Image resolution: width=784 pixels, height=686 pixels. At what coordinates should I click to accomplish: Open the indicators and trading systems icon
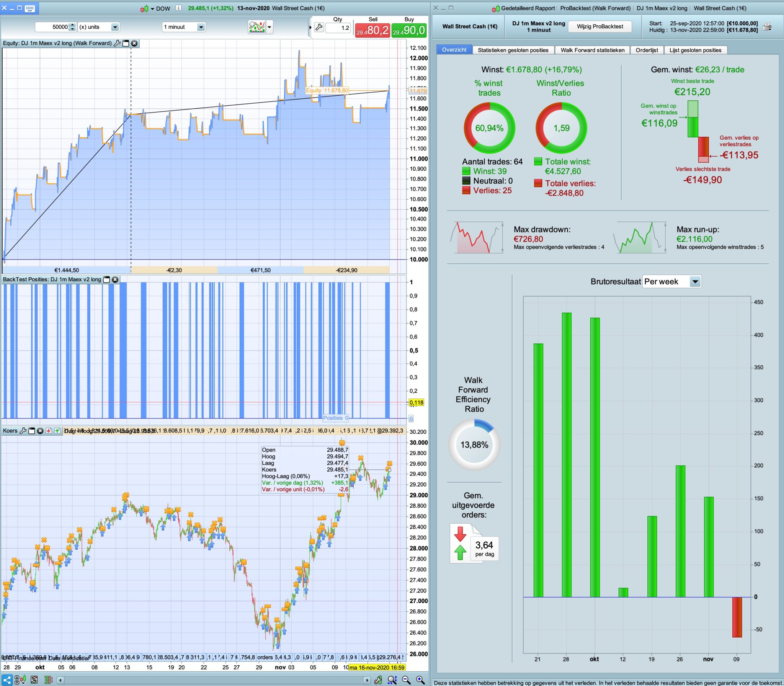257,27
